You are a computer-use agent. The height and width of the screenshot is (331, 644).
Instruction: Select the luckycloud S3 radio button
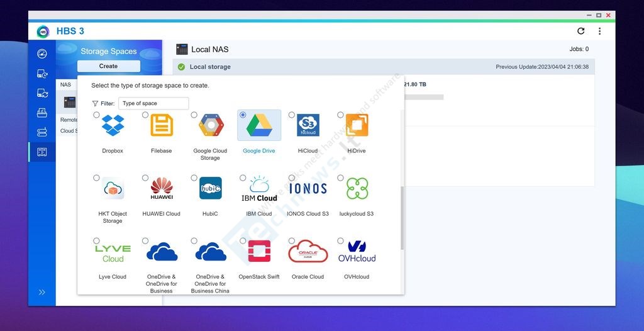click(x=340, y=177)
